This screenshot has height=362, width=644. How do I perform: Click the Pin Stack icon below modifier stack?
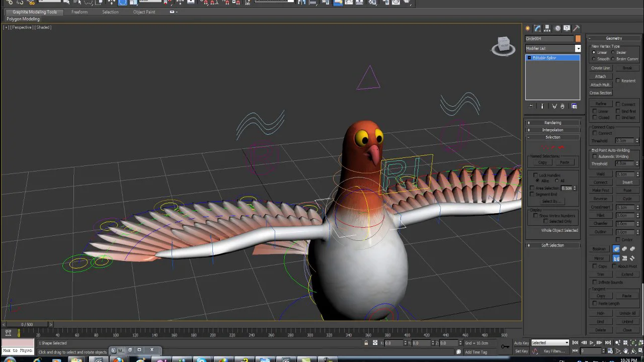(x=531, y=106)
